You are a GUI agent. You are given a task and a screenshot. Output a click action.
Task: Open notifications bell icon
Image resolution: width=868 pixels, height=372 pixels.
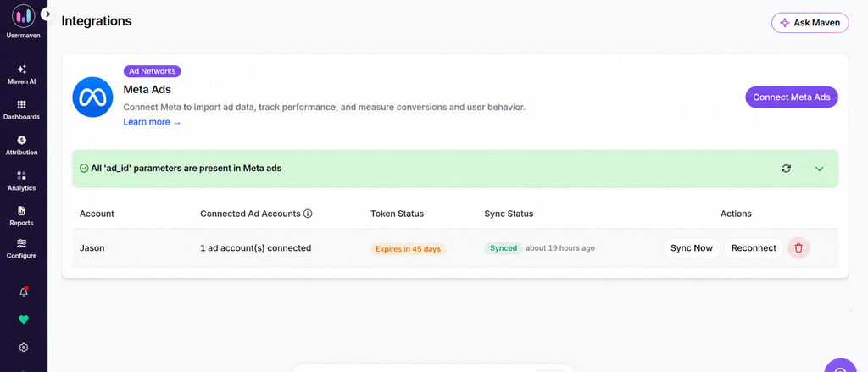[x=23, y=291]
